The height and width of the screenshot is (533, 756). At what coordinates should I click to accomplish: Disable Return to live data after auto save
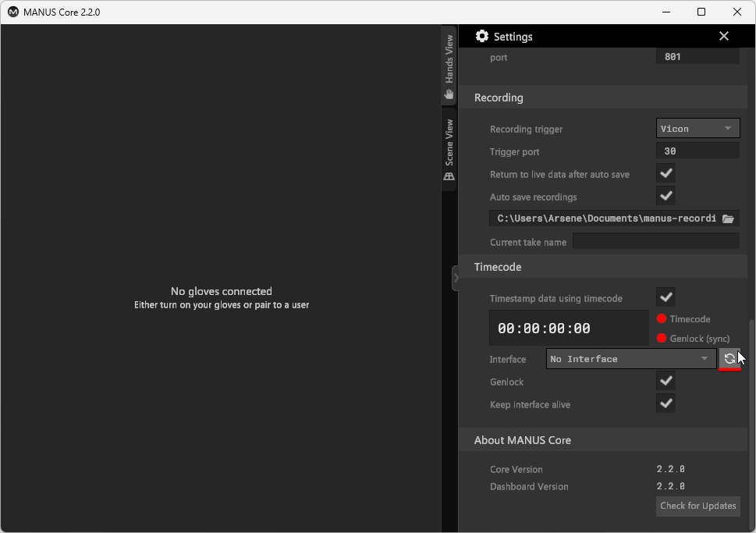[665, 173]
